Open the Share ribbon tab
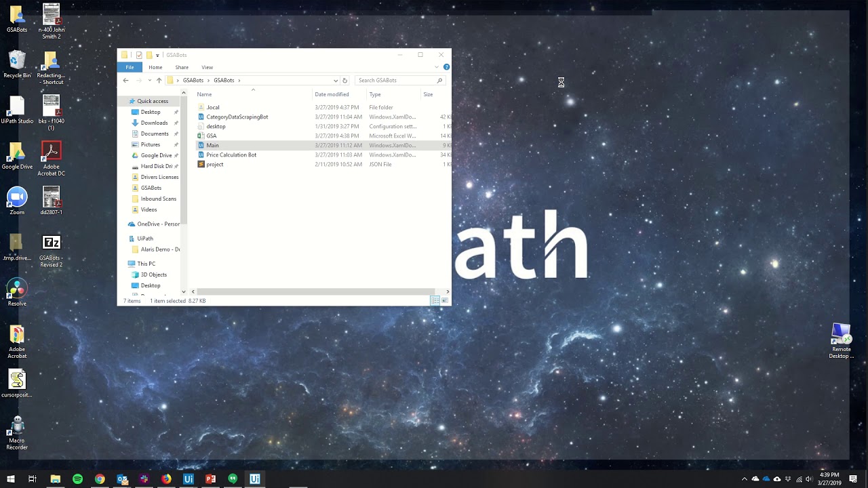 click(182, 67)
